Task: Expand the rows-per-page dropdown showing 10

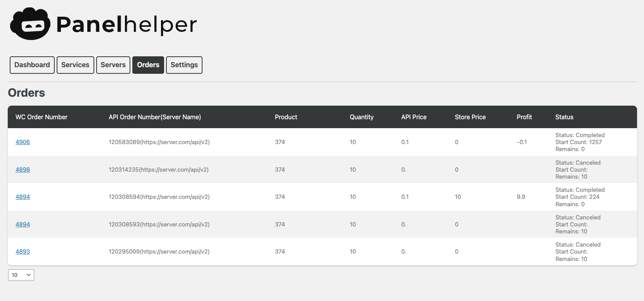Action: [x=21, y=275]
